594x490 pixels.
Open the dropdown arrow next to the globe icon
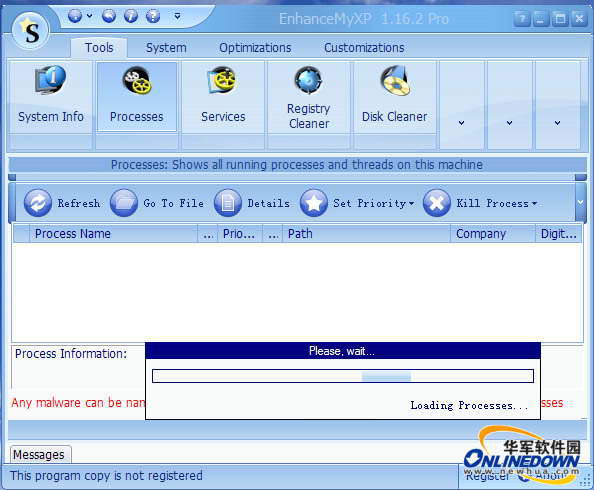click(x=89, y=16)
